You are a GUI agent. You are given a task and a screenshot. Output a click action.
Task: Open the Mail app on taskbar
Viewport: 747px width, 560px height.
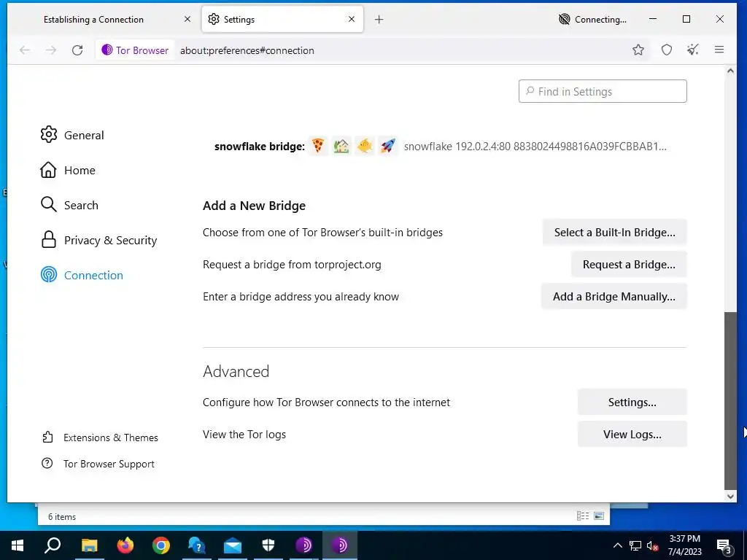pyautogui.click(x=233, y=545)
